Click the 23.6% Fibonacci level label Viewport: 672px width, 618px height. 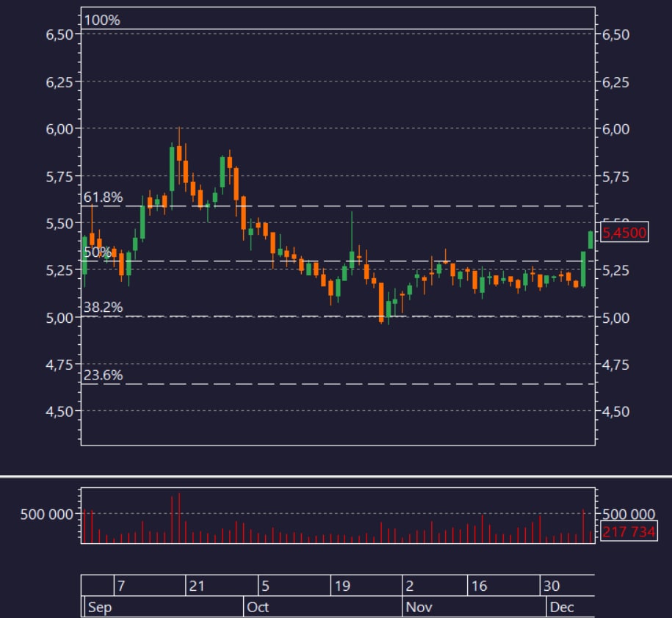tap(103, 375)
